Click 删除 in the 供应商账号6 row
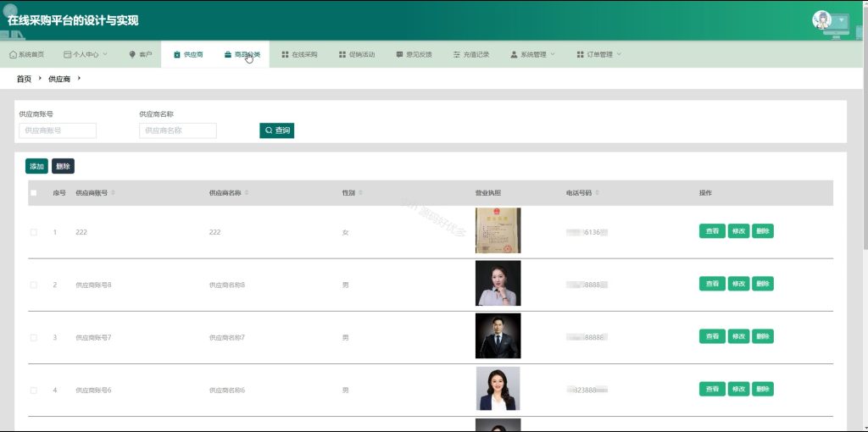This screenshot has height=432, width=868. (763, 389)
